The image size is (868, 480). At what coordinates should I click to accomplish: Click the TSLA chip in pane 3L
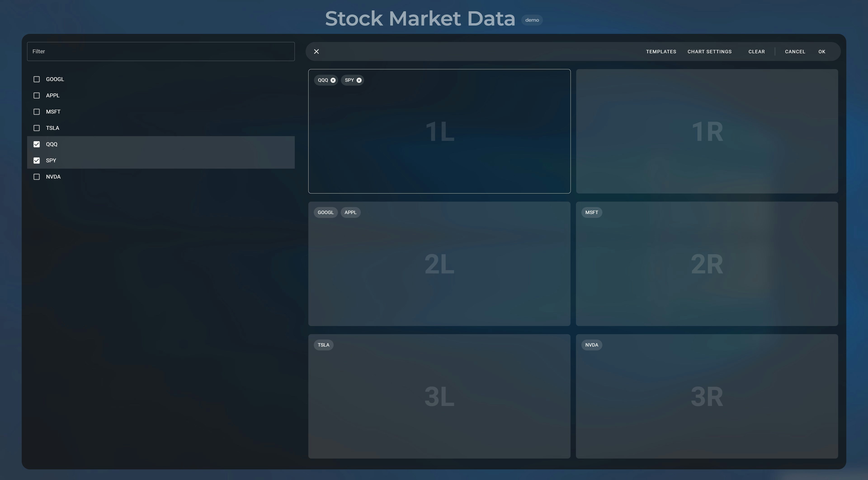pos(323,345)
